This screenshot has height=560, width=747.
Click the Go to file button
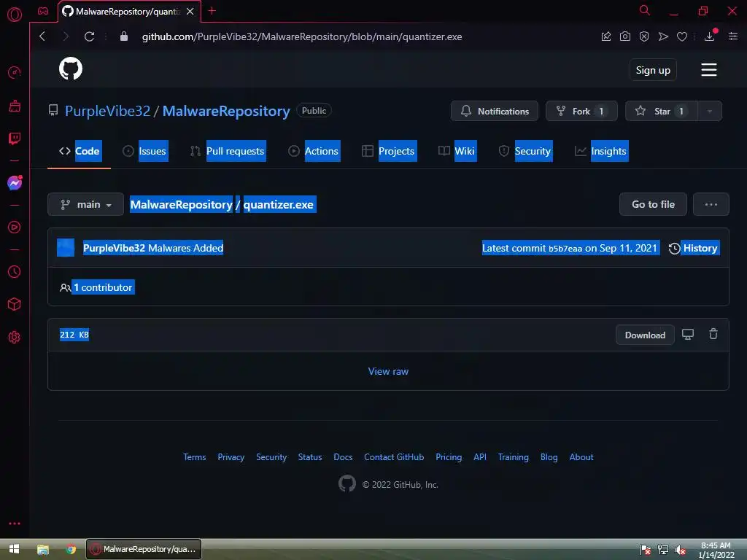point(653,204)
